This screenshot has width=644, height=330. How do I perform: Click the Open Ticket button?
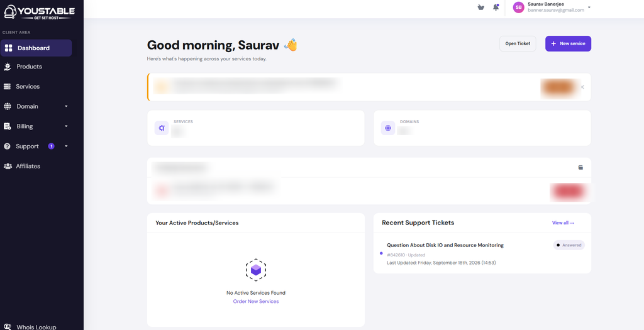[518, 43]
